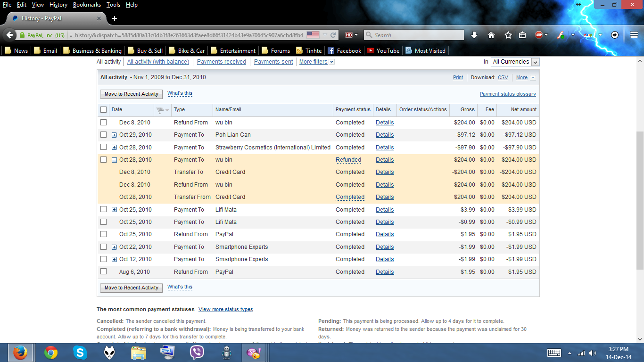The image size is (644, 362).
Task: Open the Help menu
Action: point(132,5)
